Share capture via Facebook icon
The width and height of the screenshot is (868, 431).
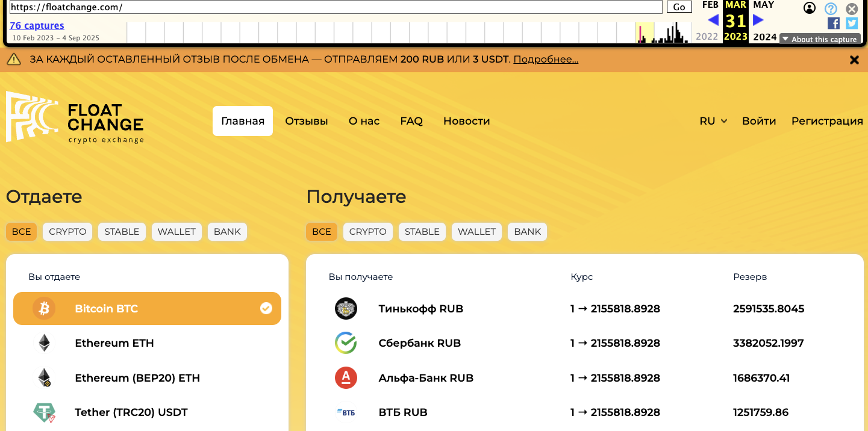coord(834,23)
